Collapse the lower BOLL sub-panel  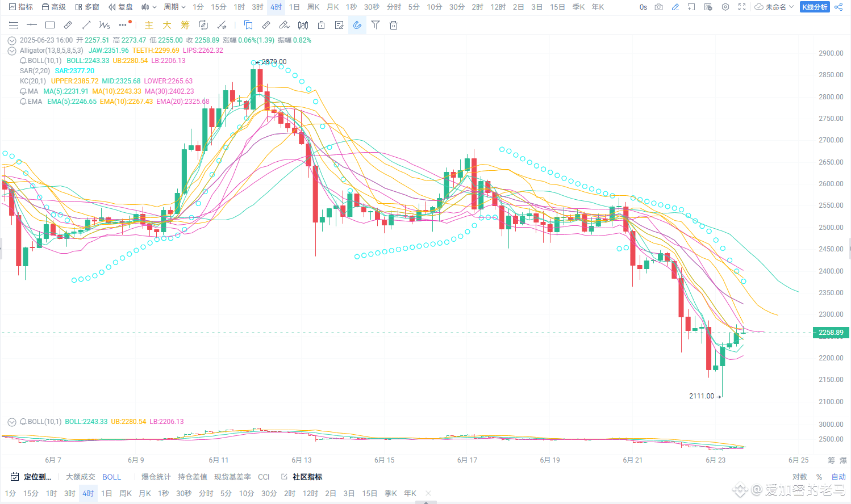(11, 422)
